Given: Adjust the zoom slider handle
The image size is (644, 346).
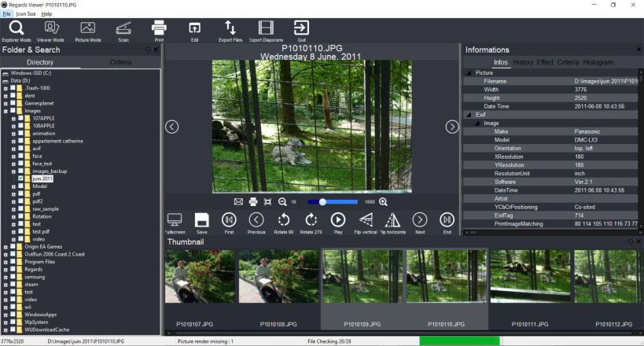Looking at the screenshot, I should tap(322, 202).
